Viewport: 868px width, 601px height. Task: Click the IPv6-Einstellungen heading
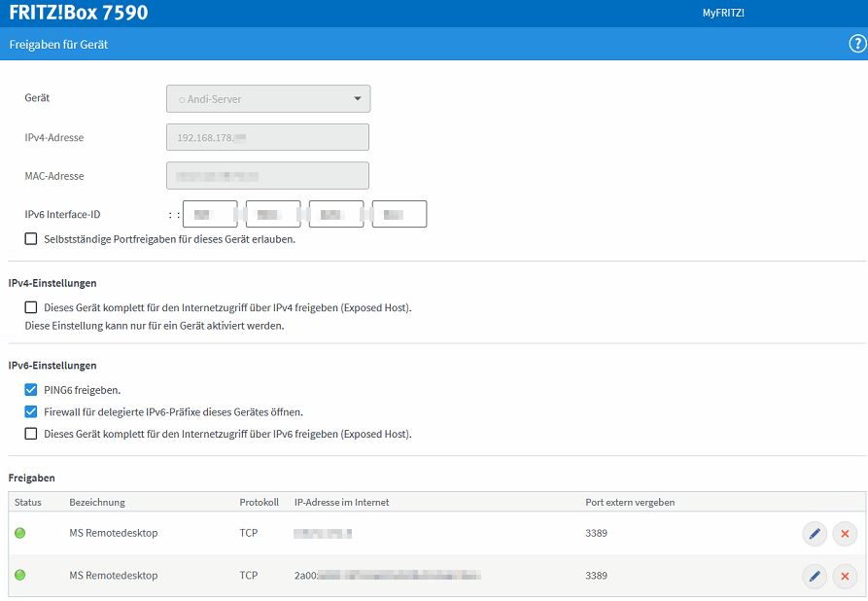[52, 366]
